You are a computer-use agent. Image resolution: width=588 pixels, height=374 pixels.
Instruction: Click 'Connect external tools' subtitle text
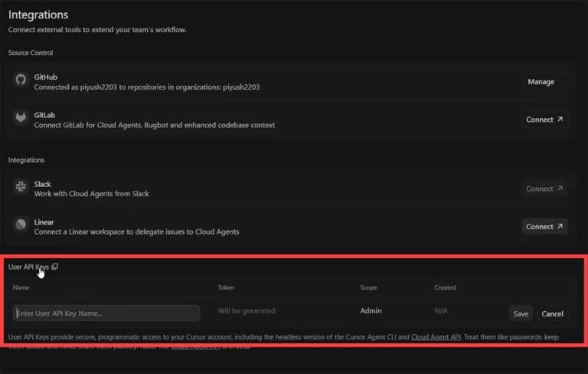click(97, 30)
